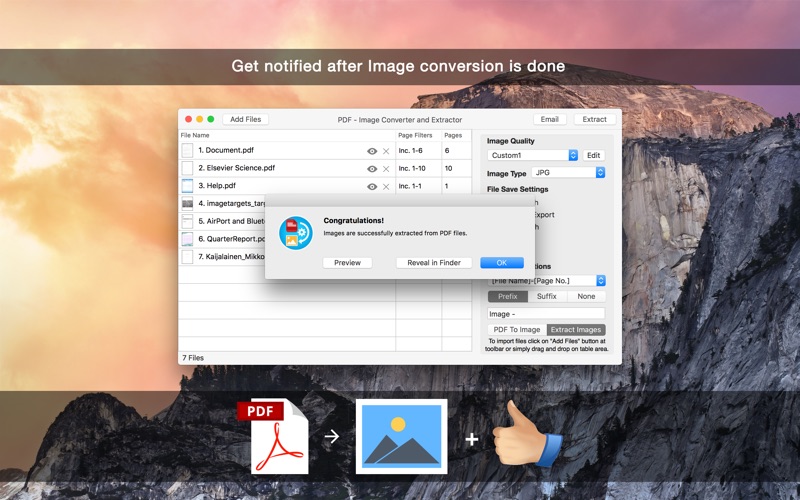Screen dimensions: 800x500
Task: Click the Kaijalainen_Mikko file thumbnail icon
Action: click(x=188, y=257)
